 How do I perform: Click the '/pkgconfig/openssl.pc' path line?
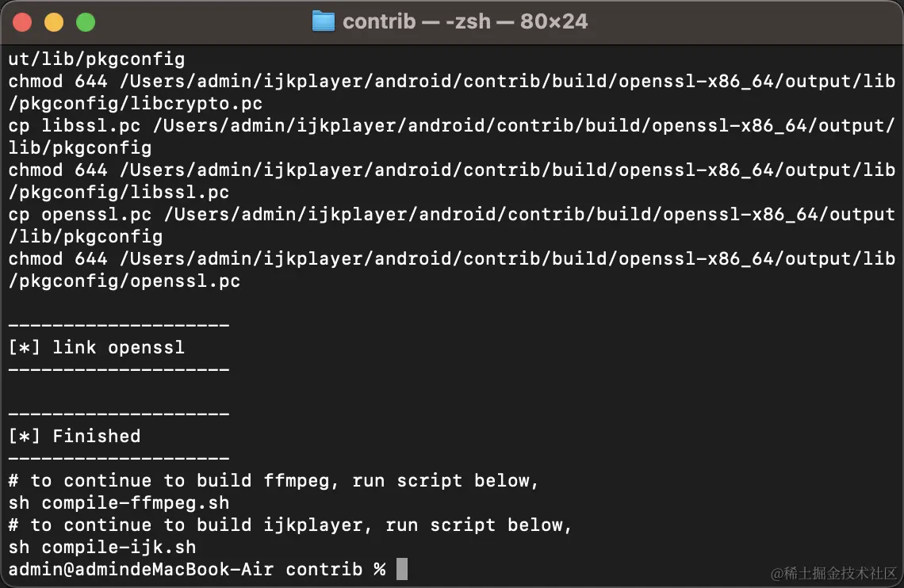pyautogui.click(x=124, y=281)
